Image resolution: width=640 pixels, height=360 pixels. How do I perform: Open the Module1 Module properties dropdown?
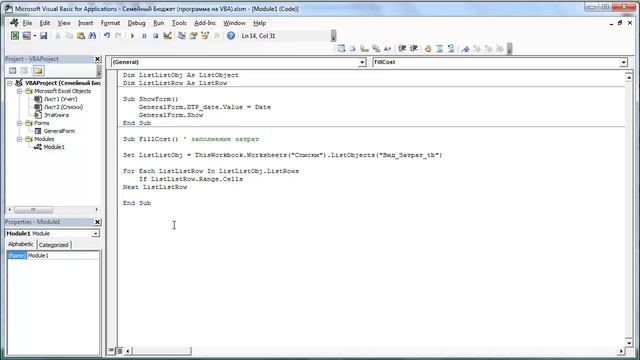point(95,233)
